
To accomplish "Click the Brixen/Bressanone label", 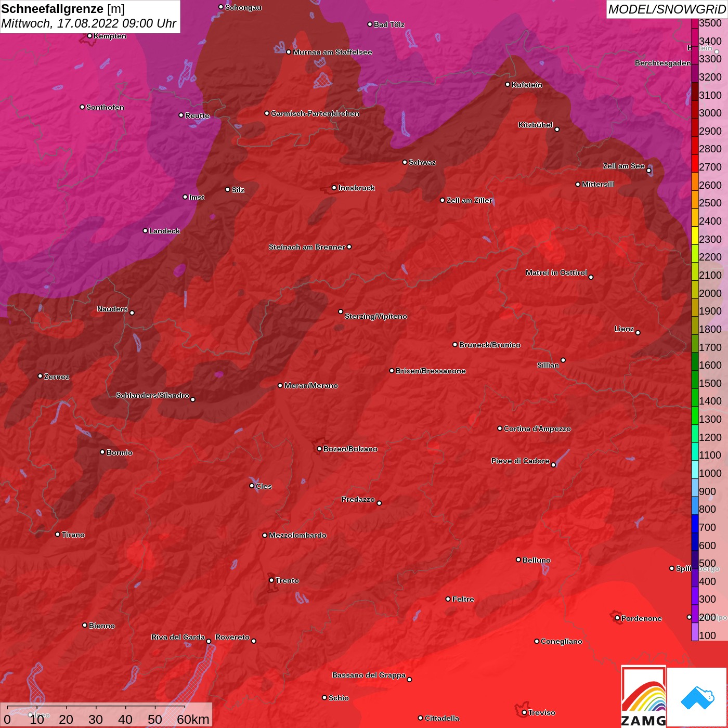I will click(x=431, y=371).
